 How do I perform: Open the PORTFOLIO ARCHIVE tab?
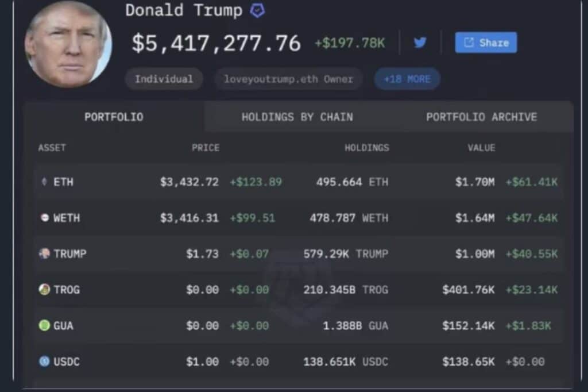coord(482,117)
